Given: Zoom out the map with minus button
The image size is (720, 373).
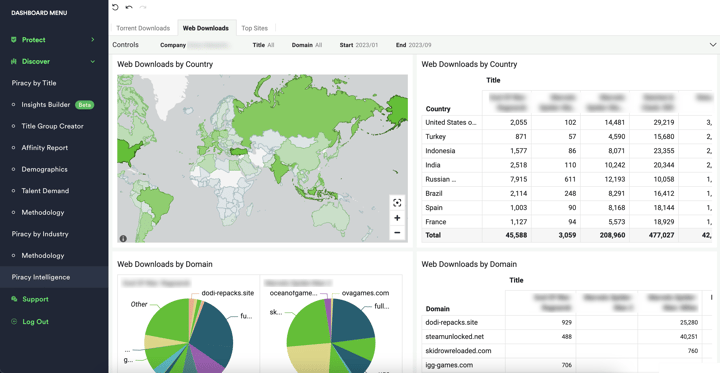Looking at the screenshot, I should (x=397, y=232).
